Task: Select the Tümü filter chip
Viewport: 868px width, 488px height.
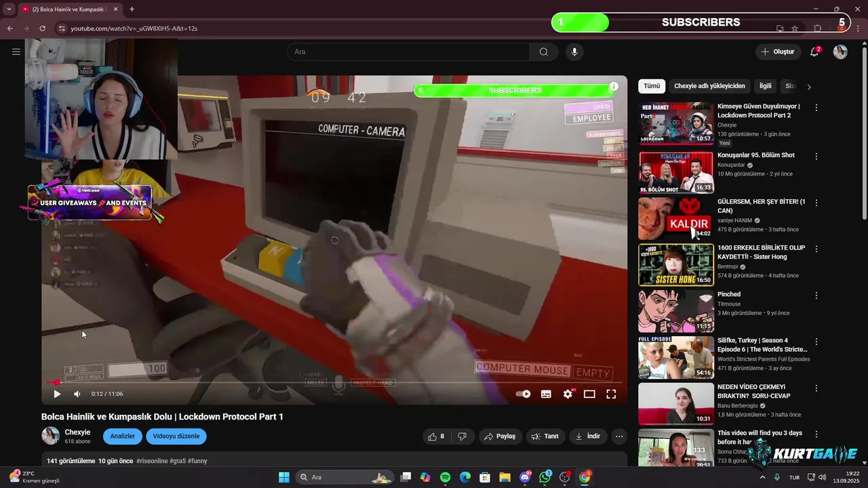Action: 652,86
